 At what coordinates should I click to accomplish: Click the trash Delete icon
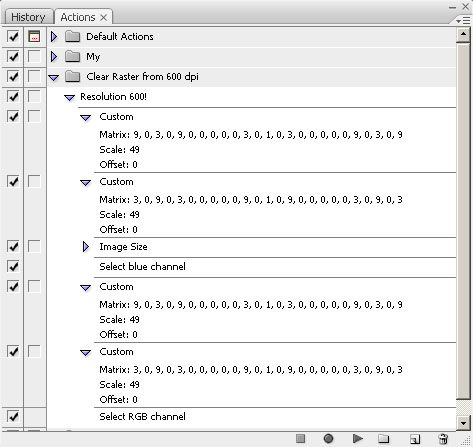tap(443, 439)
